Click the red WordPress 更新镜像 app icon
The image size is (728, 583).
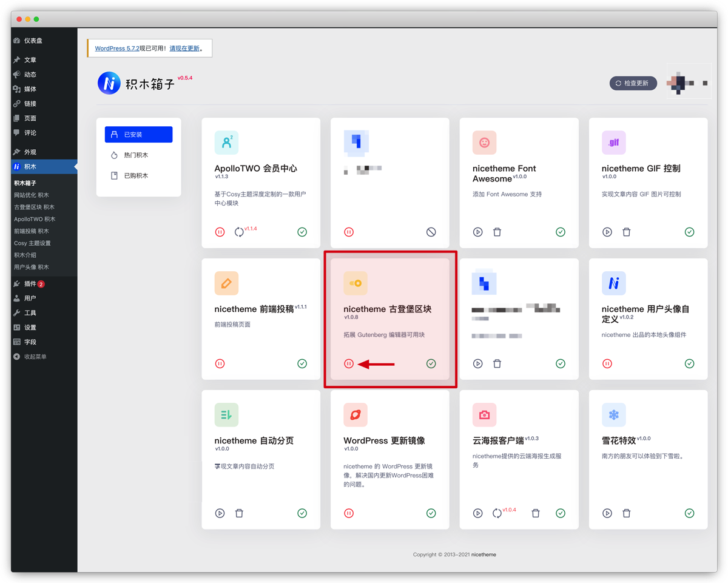point(356,415)
